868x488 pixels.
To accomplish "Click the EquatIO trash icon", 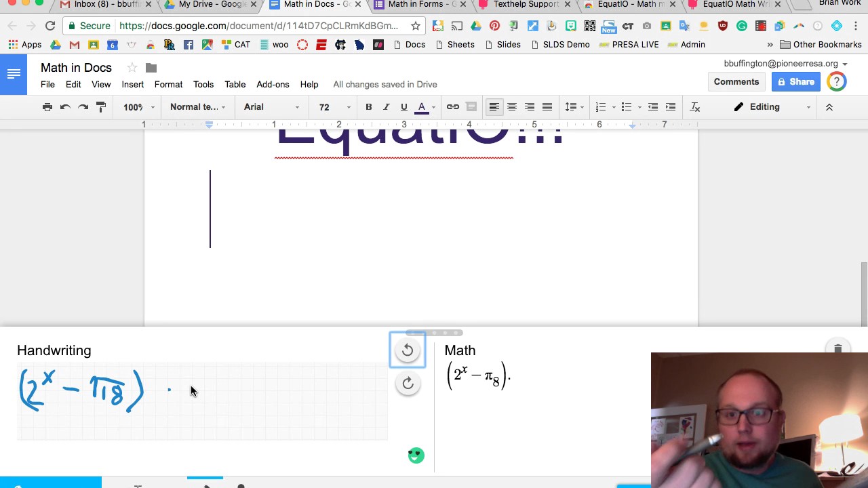I will click(x=838, y=348).
